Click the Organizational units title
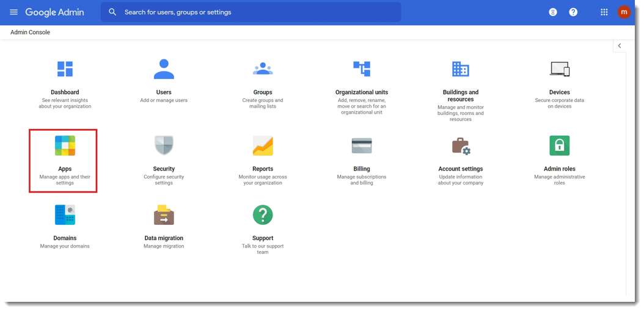Viewport: 644px width, 311px height. tap(362, 92)
